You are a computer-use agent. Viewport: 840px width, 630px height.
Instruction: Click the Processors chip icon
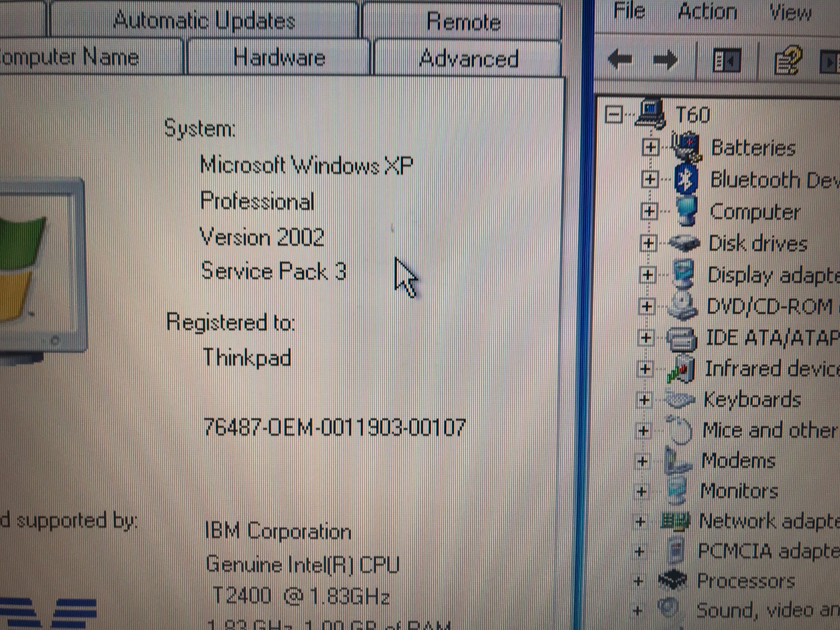point(673,581)
